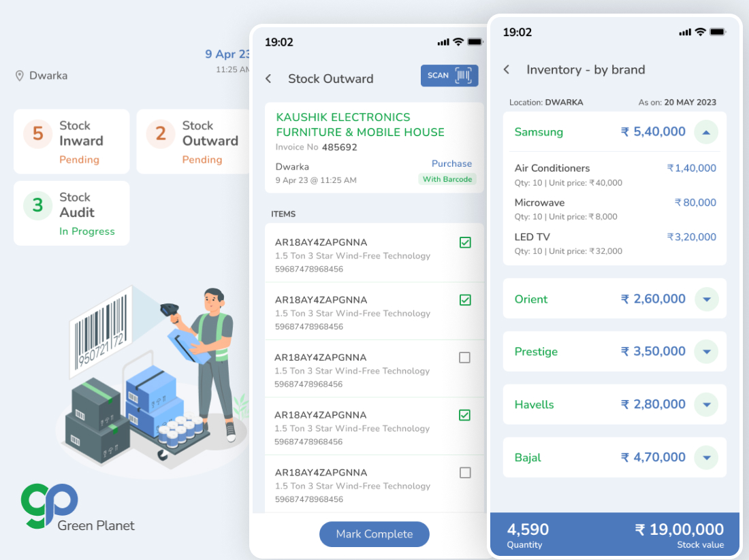The width and height of the screenshot is (749, 560).
Task: Tap the number 3 Stock Audit badge
Action: pyautogui.click(x=38, y=205)
